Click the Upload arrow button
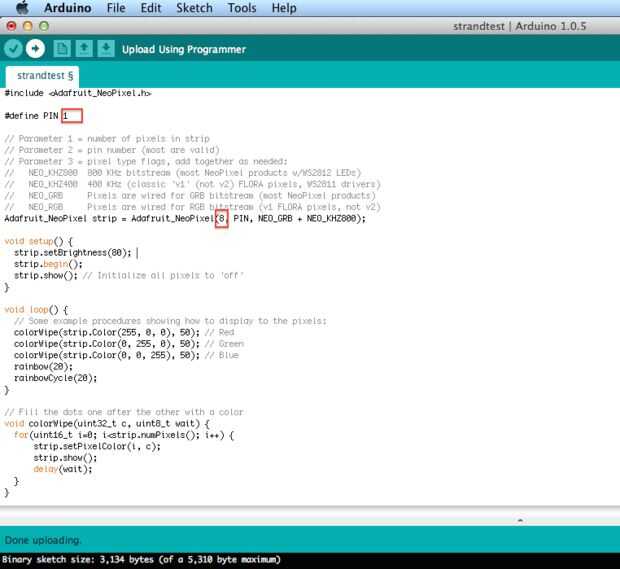This screenshot has width=620, height=569. click(35, 49)
